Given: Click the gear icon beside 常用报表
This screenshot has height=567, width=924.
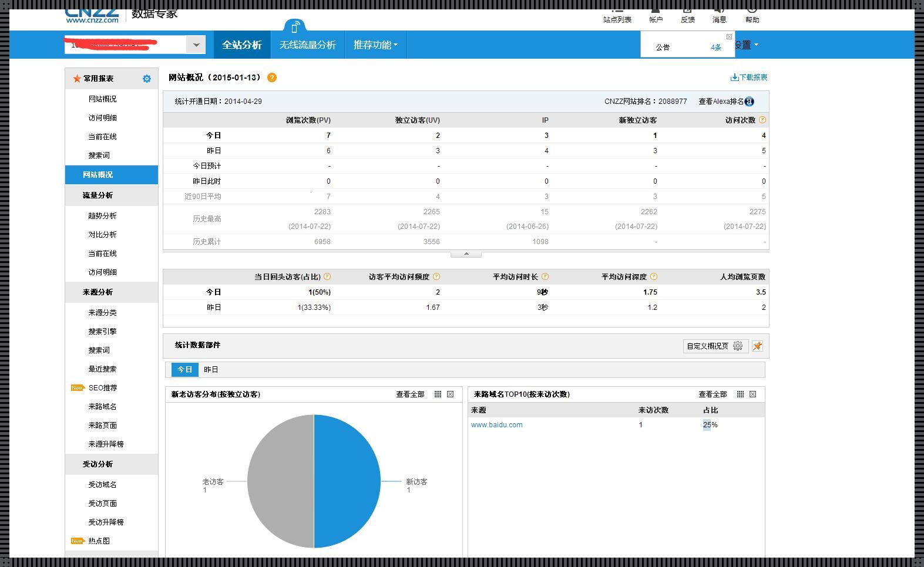Looking at the screenshot, I should click(x=147, y=79).
